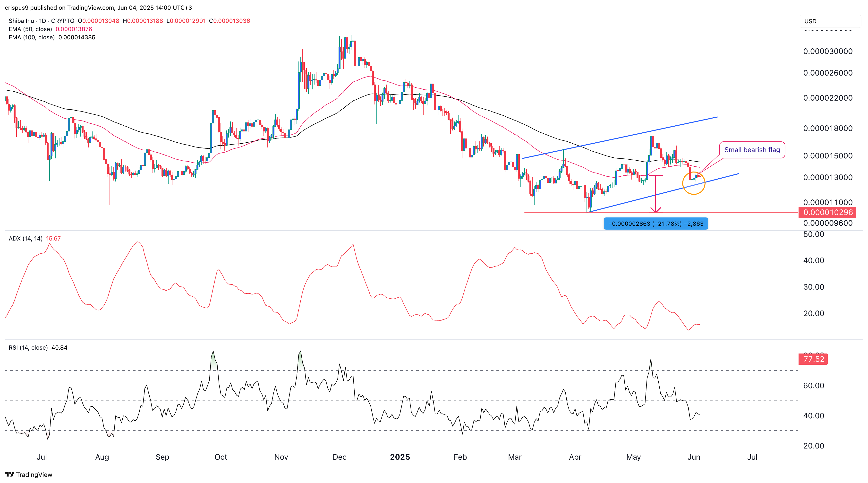Click the RSI (14, close) indicator legend

(x=38, y=347)
